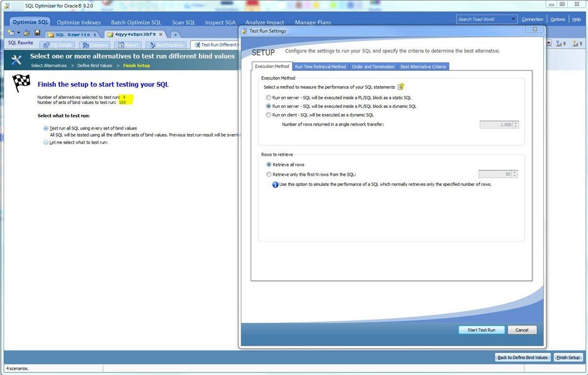Click the network transfer rows number field
This screenshot has width=588, height=375.
pyautogui.click(x=496, y=125)
